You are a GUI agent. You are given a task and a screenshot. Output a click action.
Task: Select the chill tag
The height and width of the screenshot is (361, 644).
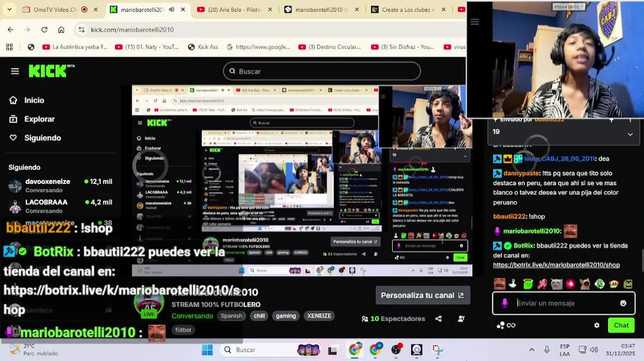point(259,316)
